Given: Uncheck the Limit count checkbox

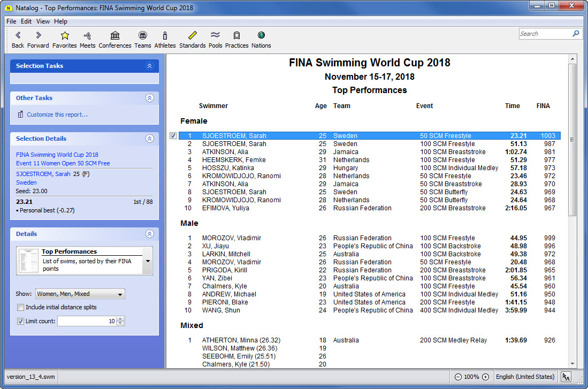Looking at the screenshot, I should pyautogui.click(x=21, y=322).
